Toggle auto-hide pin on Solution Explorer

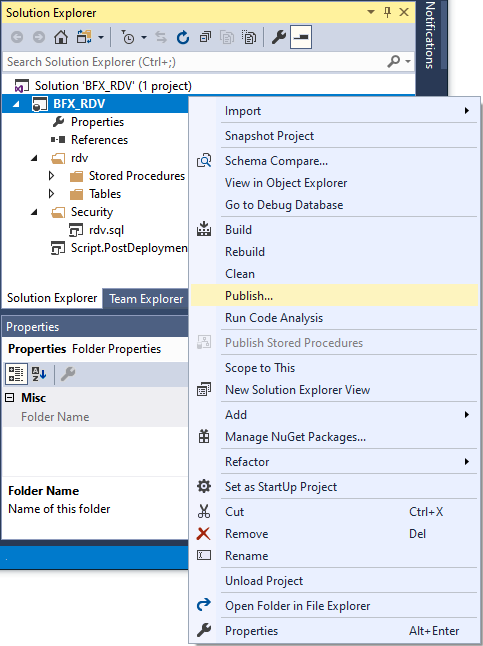tap(387, 12)
